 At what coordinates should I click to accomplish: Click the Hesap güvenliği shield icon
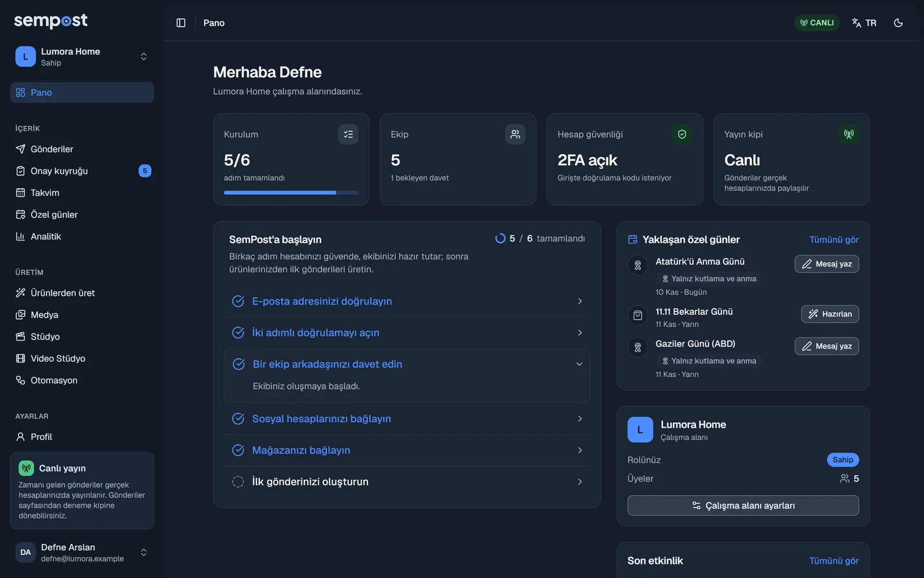[x=682, y=134]
